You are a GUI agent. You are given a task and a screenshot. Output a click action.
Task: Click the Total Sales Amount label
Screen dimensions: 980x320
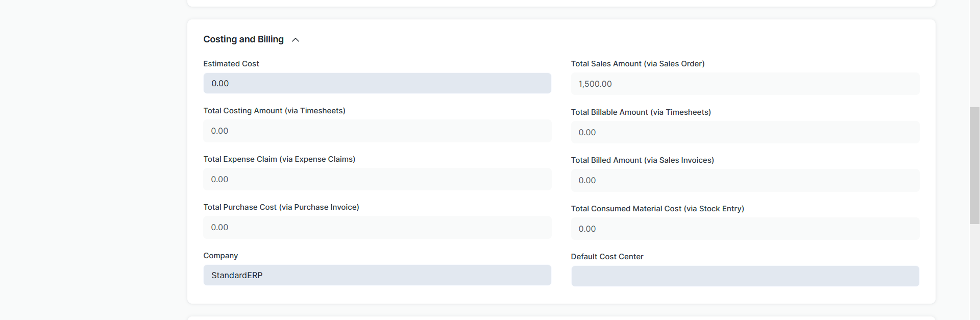click(x=638, y=64)
